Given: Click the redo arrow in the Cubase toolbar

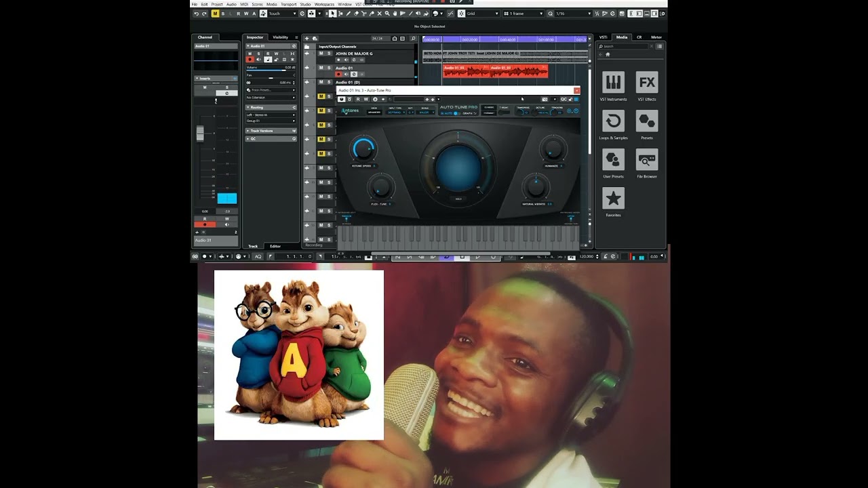Looking at the screenshot, I should point(204,14).
